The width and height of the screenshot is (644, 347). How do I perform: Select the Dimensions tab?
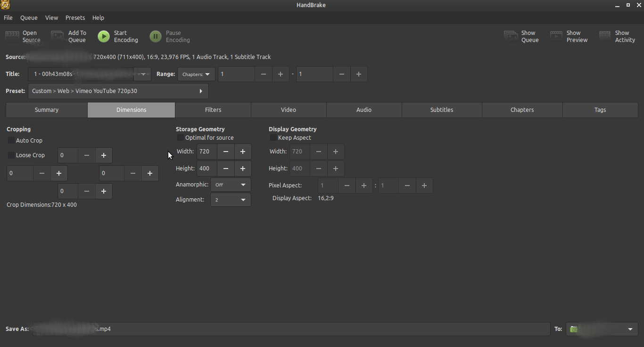[x=132, y=110]
